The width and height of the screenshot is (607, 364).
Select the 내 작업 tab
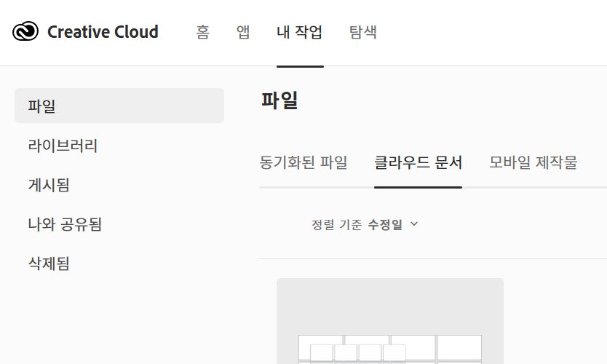click(x=300, y=32)
